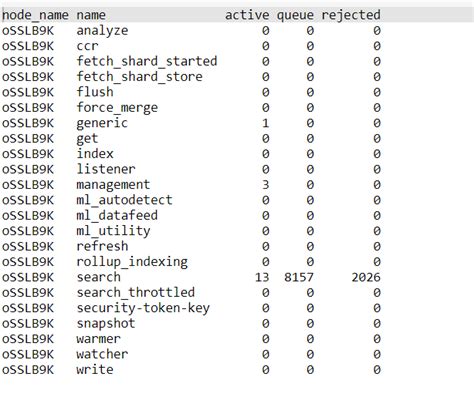Click the generic active value 1

tap(265, 123)
